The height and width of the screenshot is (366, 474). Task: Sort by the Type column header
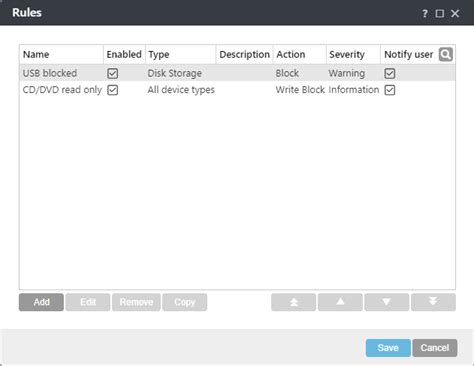pos(181,54)
